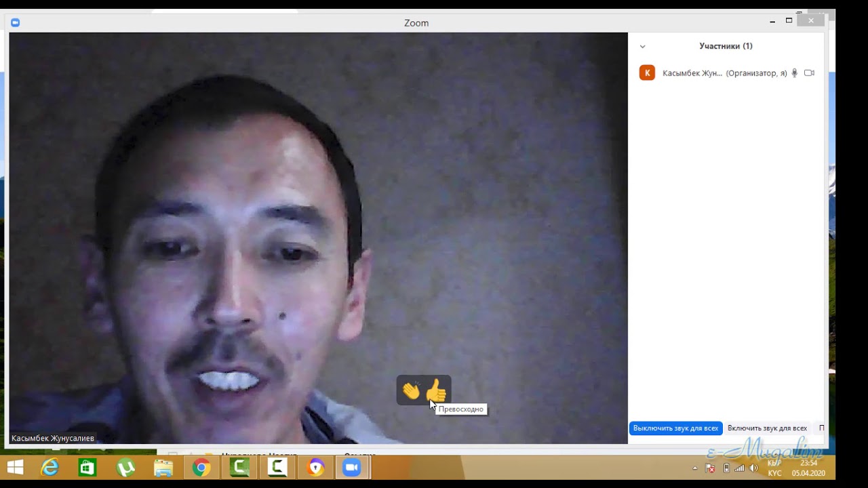Image resolution: width=868 pixels, height=488 pixels.
Task: Open first Camtasia icon in taskbar
Action: [240, 468]
